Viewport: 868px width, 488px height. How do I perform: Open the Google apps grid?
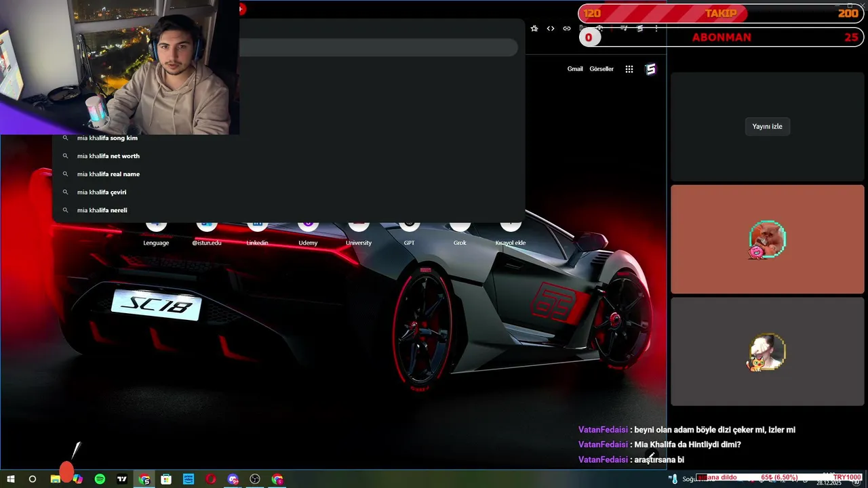coord(629,69)
